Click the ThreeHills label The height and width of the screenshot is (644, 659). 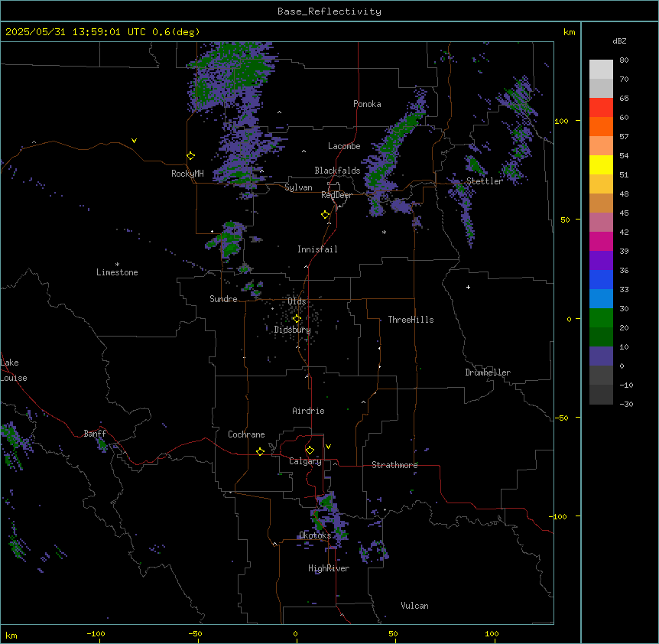(x=411, y=320)
